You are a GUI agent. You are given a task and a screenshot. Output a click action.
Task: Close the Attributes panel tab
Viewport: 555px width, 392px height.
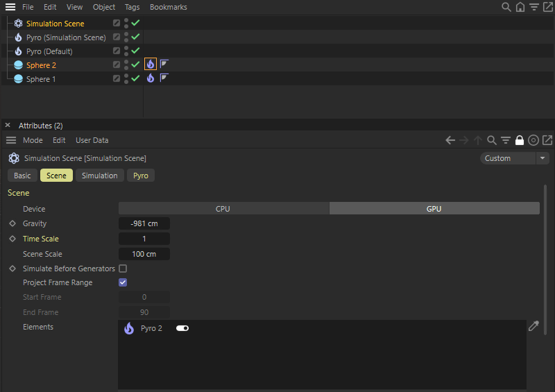(8, 125)
